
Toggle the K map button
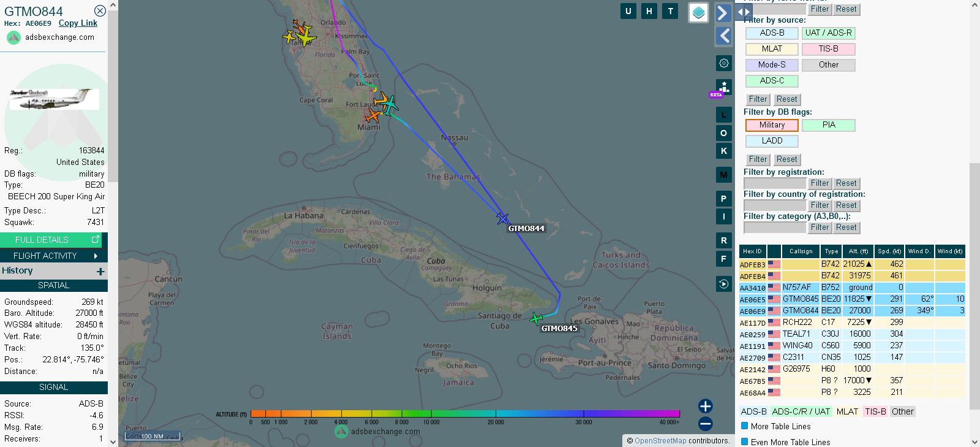click(724, 151)
